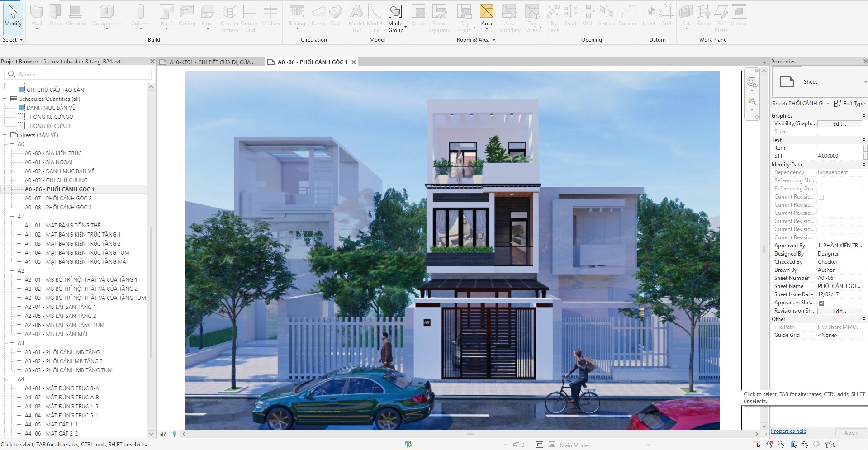Image resolution: width=868 pixels, height=450 pixels.
Task: Toggle the STT parameter association box
Action: [x=865, y=156]
